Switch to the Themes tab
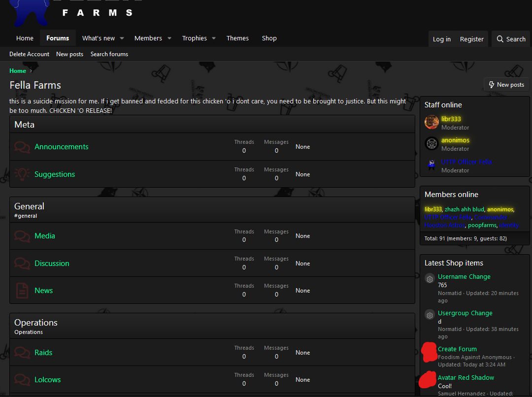 [x=237, y=38]
